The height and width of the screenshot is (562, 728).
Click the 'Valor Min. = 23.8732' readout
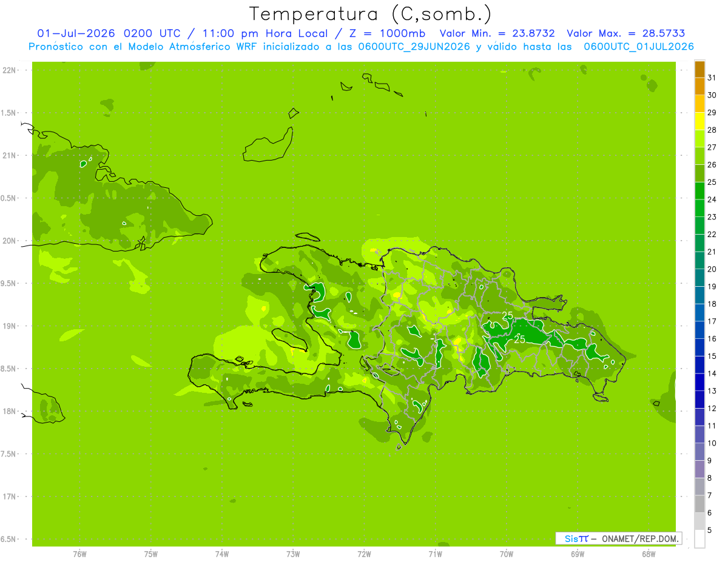click(497, 33)
